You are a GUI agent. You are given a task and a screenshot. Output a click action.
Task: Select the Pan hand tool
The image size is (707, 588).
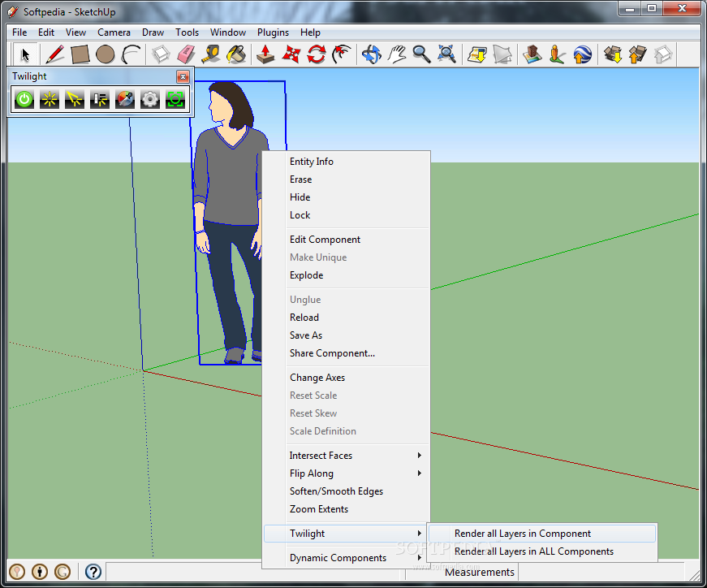coord(397,54)
